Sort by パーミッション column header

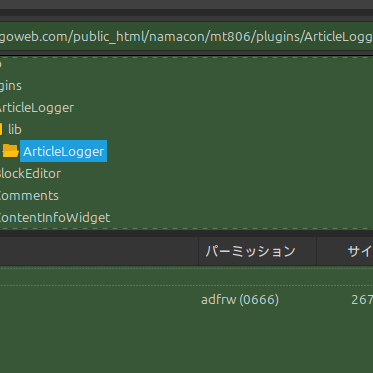click(x=257, y=251)
